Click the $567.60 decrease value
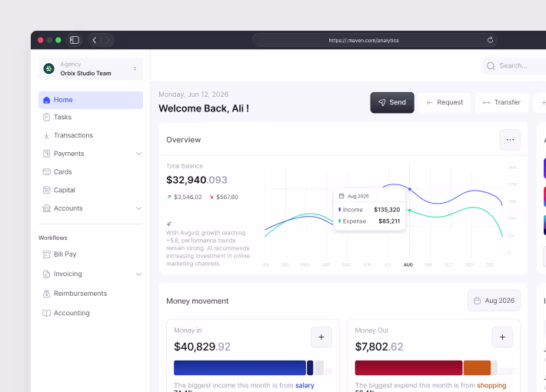This screenshot has height=392, width=546. [228, 197]
